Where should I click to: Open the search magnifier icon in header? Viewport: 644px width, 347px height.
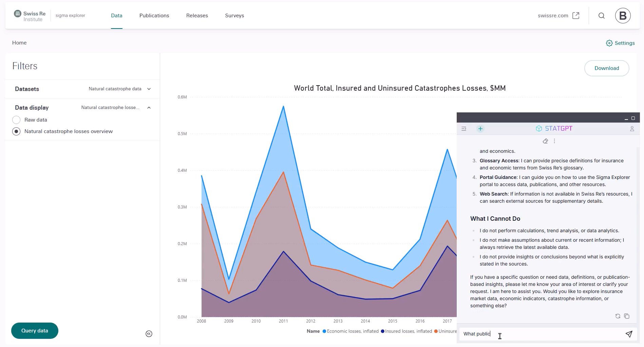pyautogui.click(x=601, y=16)
